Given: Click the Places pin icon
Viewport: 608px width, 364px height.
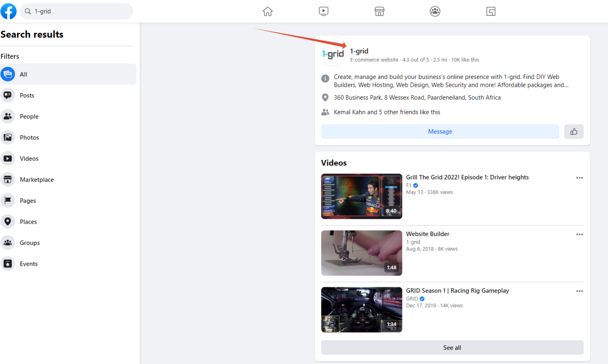Looking at the screenshot, I should (x=8, y=221).
